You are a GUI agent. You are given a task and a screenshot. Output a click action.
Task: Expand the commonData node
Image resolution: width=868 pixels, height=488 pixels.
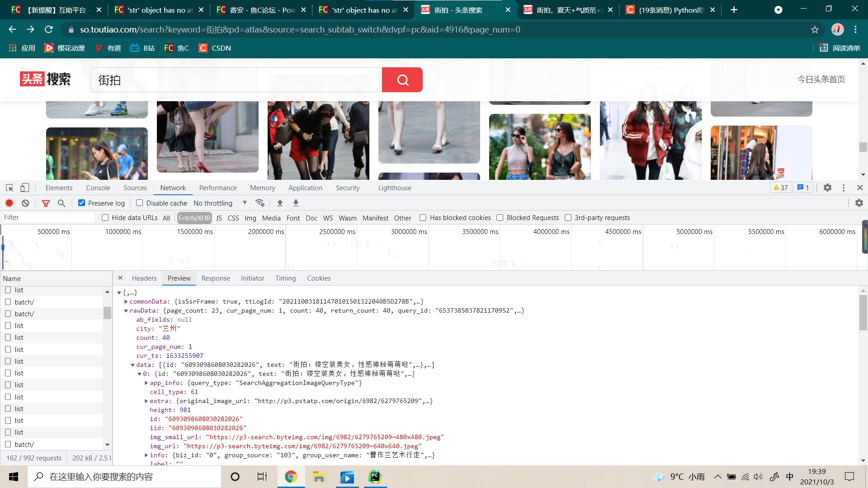(x=126, y=301)
